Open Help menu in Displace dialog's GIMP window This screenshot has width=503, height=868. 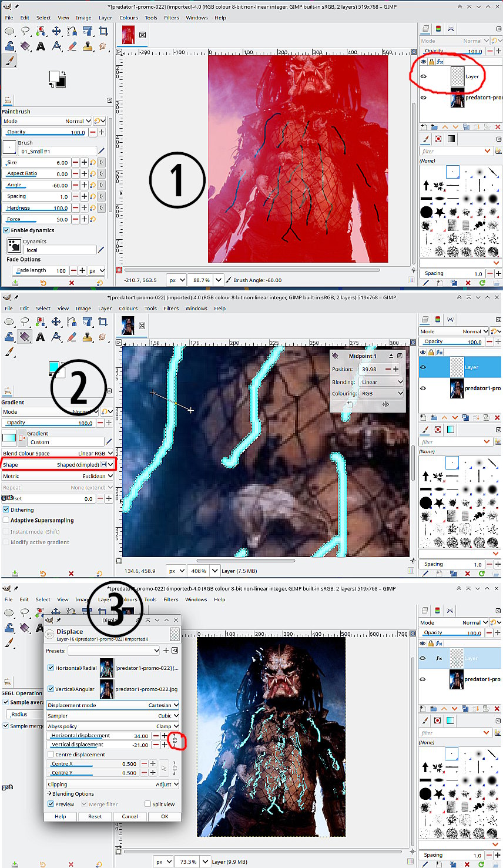(x=220, y=599)
